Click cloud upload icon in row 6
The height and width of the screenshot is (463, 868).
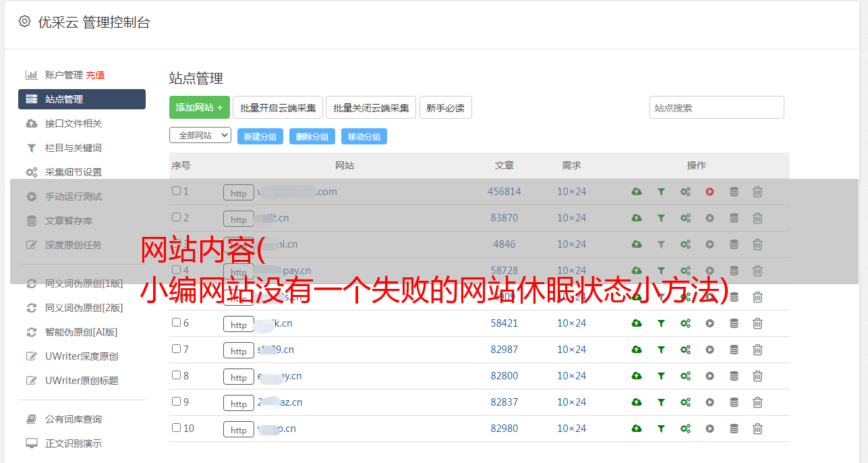point(637,323)
